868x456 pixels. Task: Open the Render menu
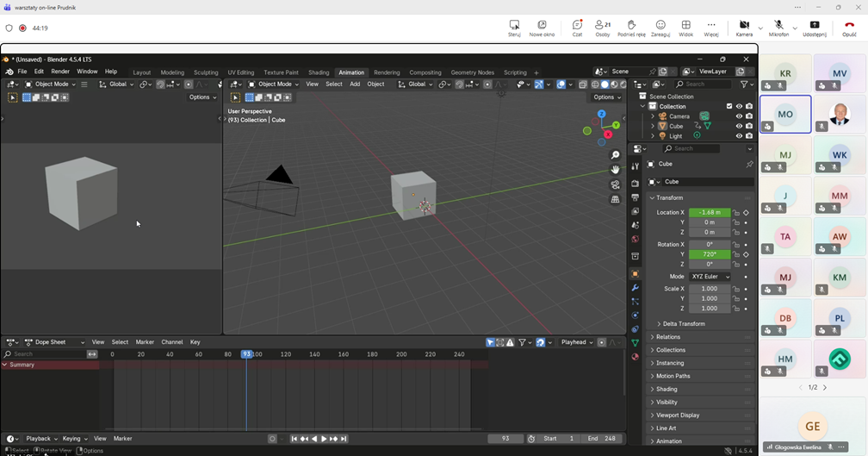point(60,72)
